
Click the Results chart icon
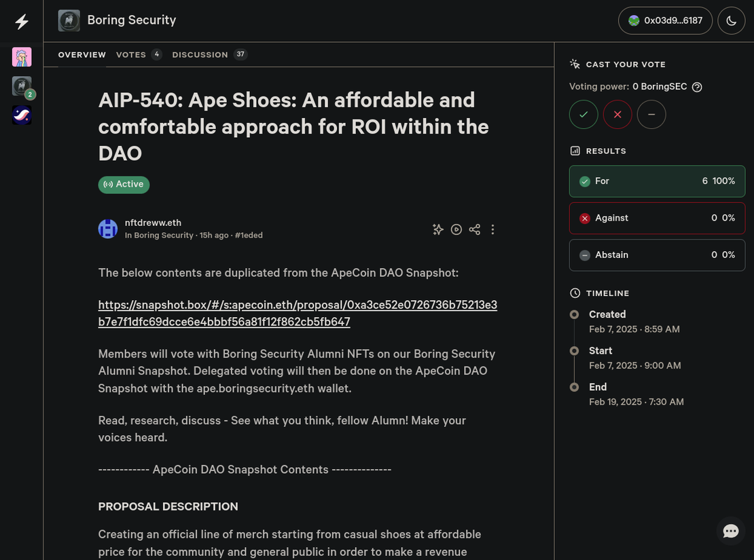pos(575,151)
